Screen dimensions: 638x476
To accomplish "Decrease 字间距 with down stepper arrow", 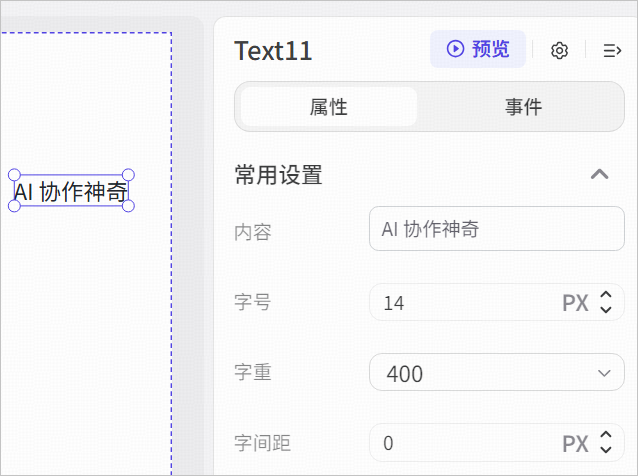I will 606,450.
